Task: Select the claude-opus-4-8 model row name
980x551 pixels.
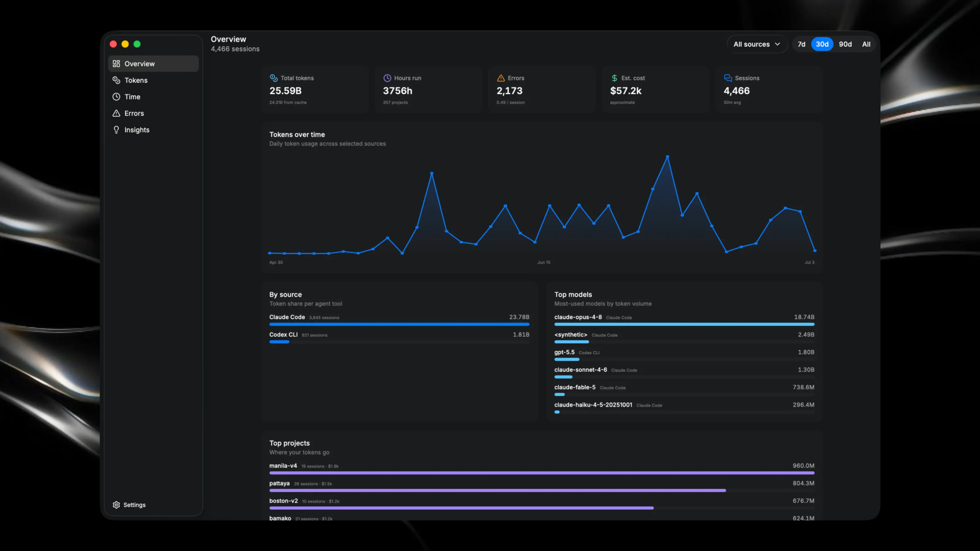Action: coord(578,317)
